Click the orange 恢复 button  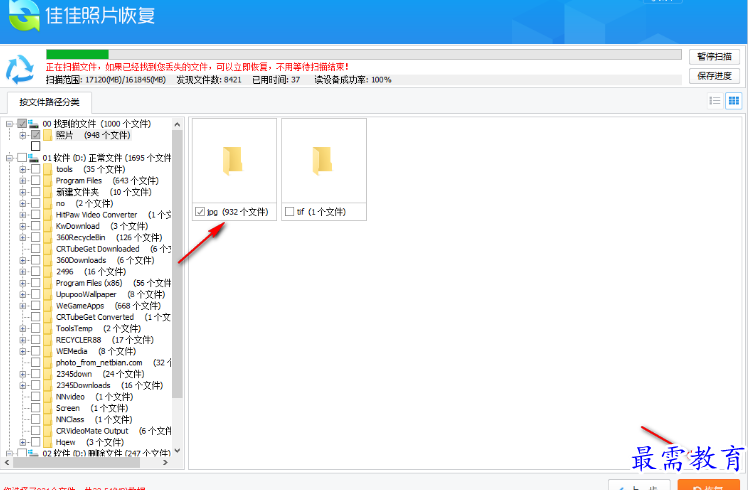(x=709, y=485)
